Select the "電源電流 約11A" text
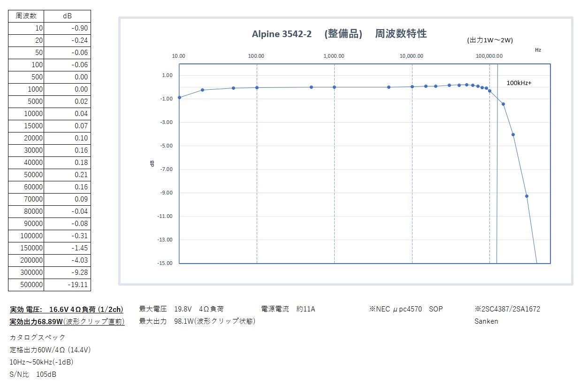The width and height of the screenshot is (588, 381). pos(288,309)
